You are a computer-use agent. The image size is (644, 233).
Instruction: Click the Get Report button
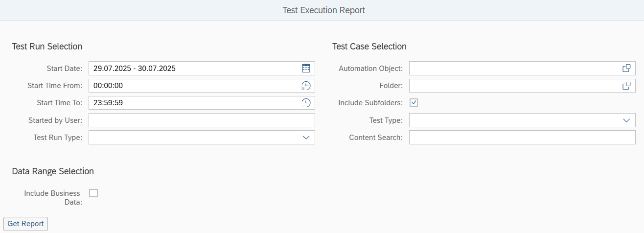[25, 224]
